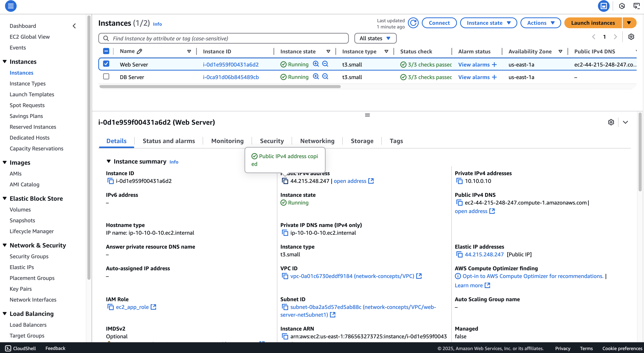Zoom out filter on DB Server state
The width and height of the screenshot is (644, 353).
(x=325, y=76)
